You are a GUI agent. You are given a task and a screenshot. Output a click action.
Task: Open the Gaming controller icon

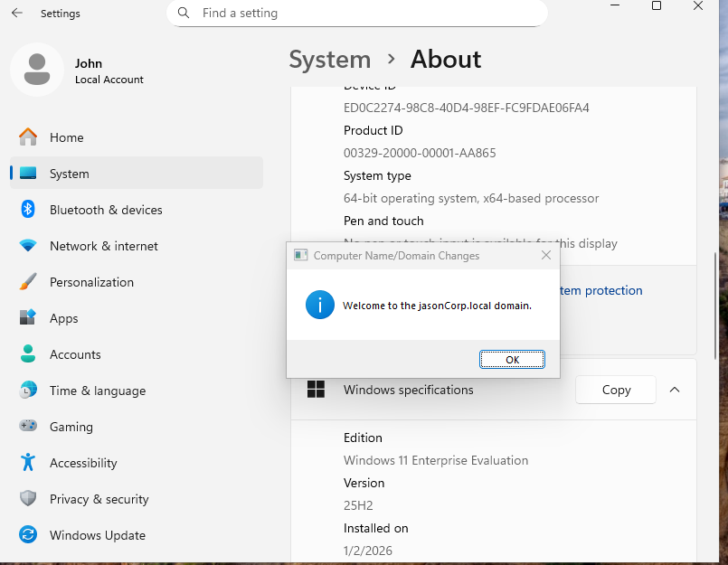[x=28, y=427]
